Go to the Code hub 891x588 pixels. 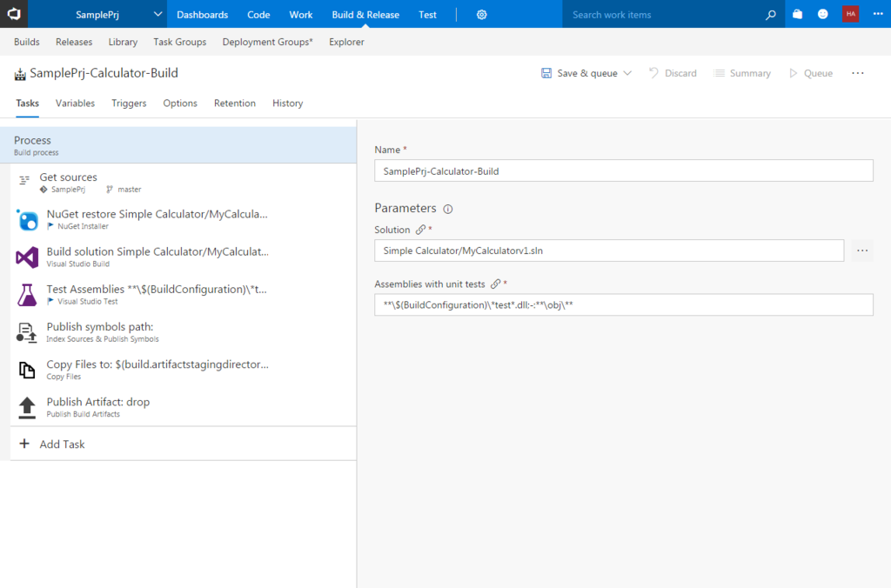[x=258, y=15]
